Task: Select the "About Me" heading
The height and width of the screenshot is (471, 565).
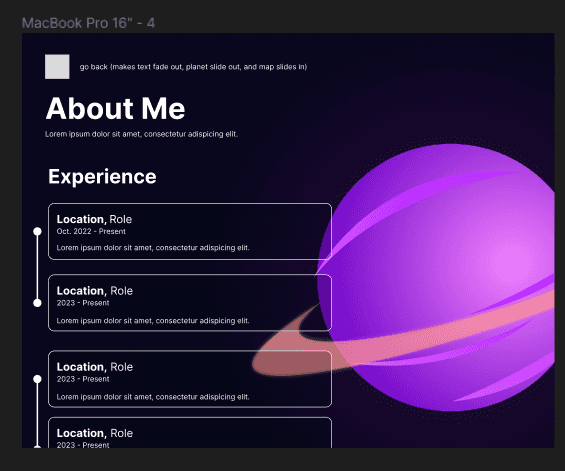Action: point(115,108)
